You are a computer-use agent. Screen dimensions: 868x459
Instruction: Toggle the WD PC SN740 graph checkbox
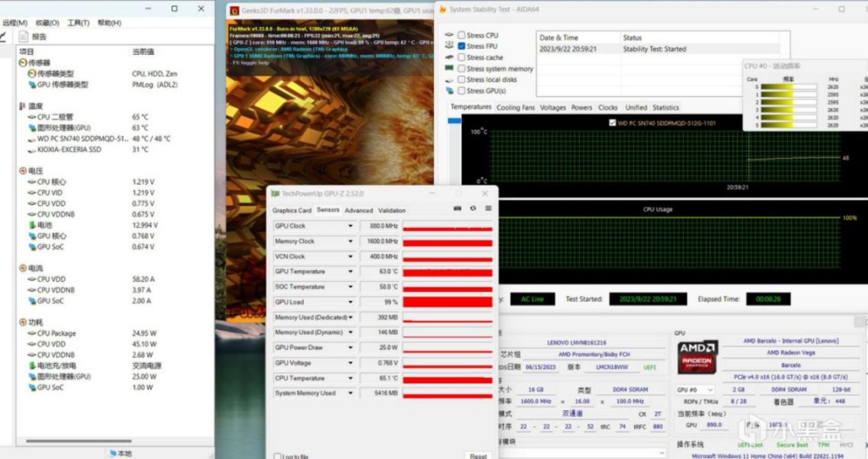tap(612, 123)
